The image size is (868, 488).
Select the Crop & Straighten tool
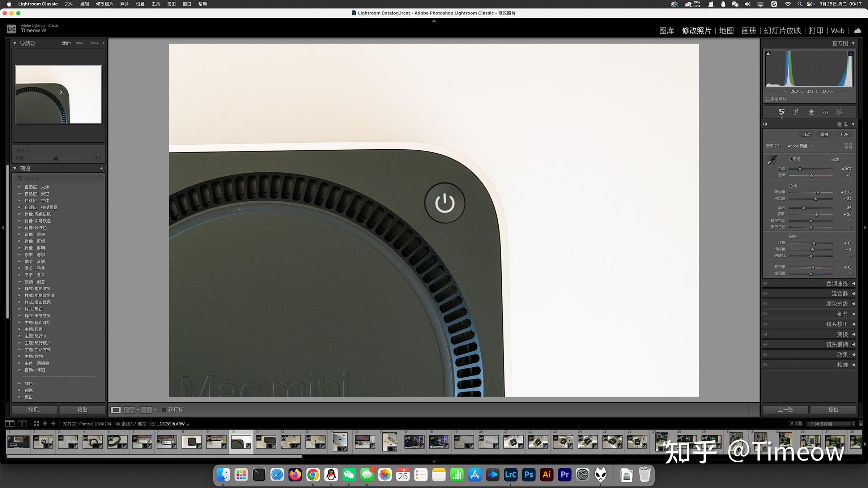pyautogui.click(x=796, y=112)
